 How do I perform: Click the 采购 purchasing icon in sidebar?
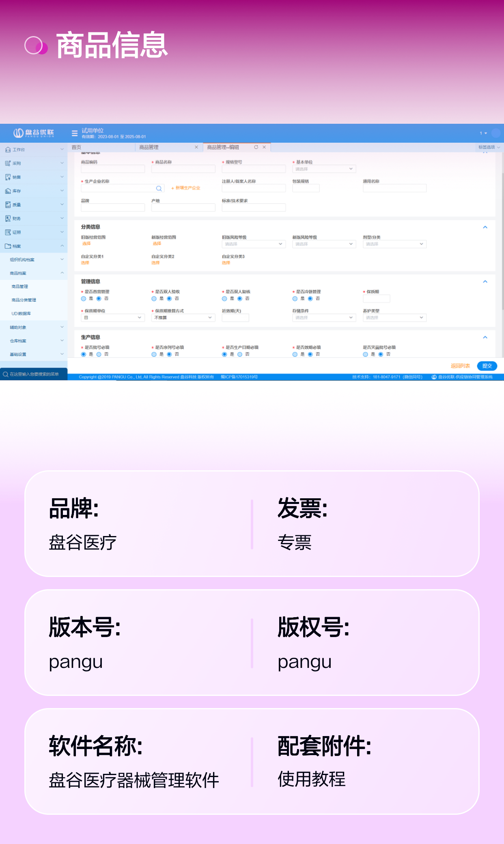pos(8,163)
